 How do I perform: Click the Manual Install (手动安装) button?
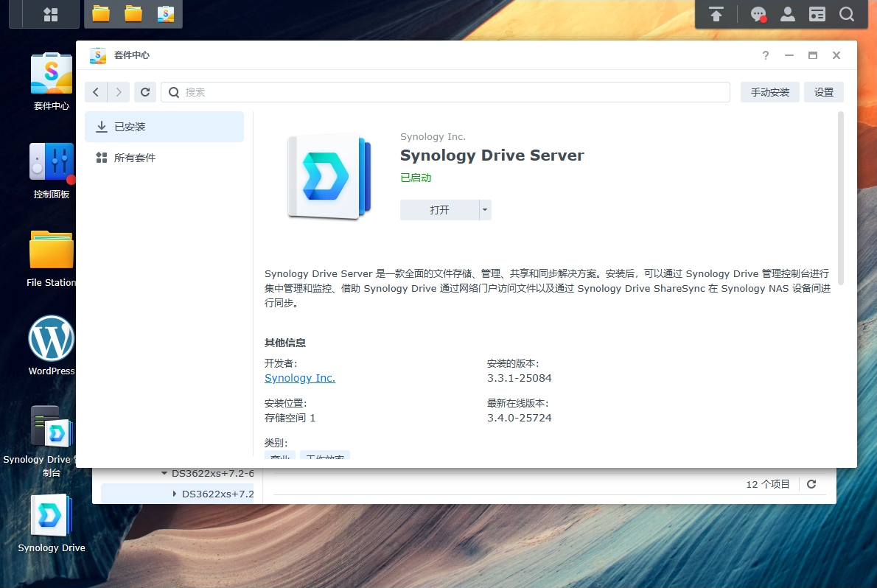tap(769, 92)
